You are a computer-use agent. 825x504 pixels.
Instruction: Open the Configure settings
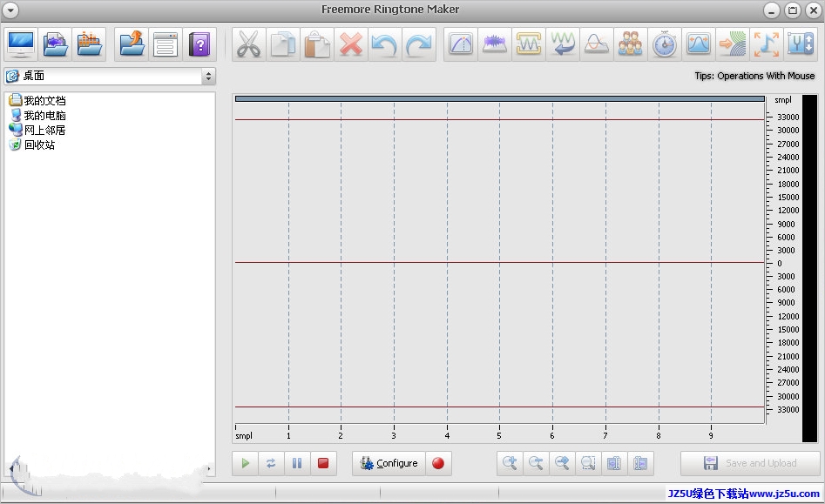389,463
